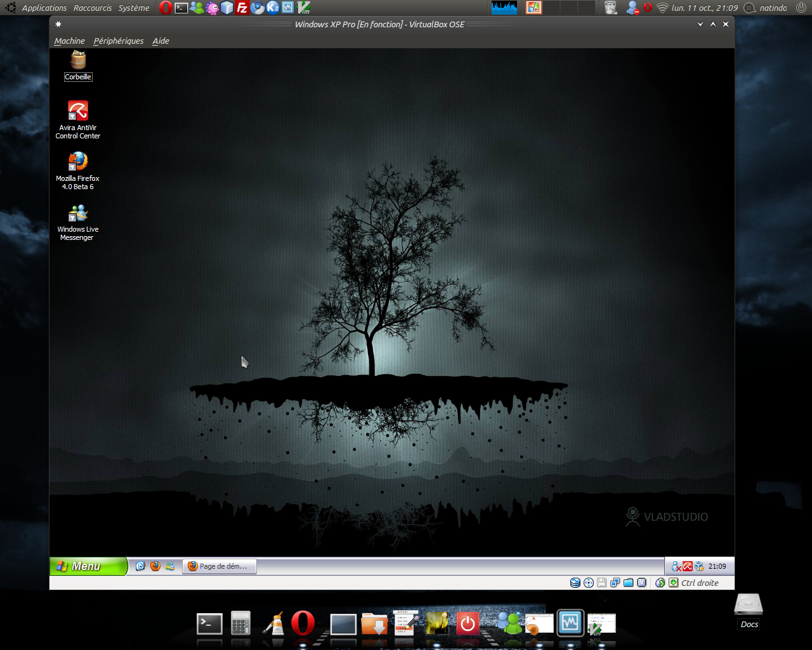Launch Mozilla Firefox 4.0 Beta 6 shortcut
The height and width of the screenshot is (650, 812).
[x=78, y=170]
